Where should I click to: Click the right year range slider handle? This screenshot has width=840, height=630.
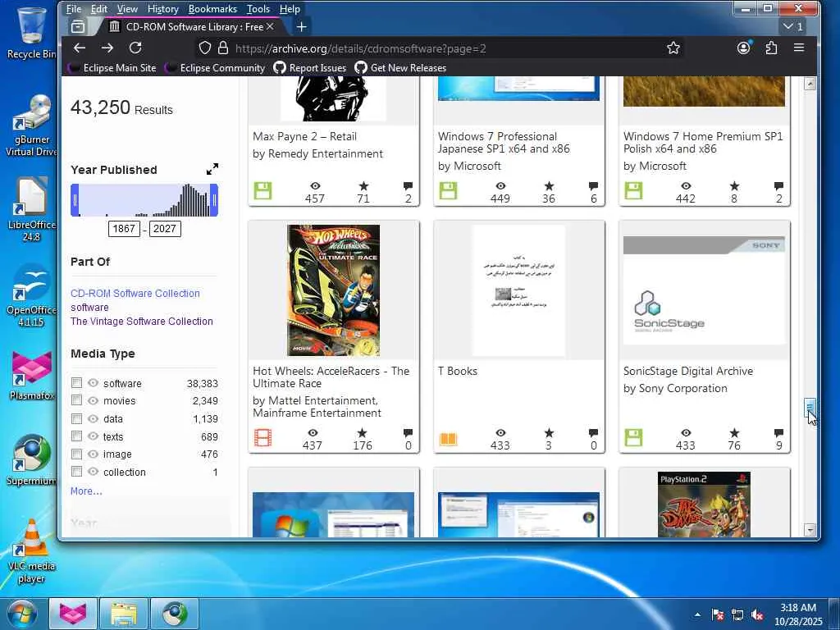tap(214, 200)
